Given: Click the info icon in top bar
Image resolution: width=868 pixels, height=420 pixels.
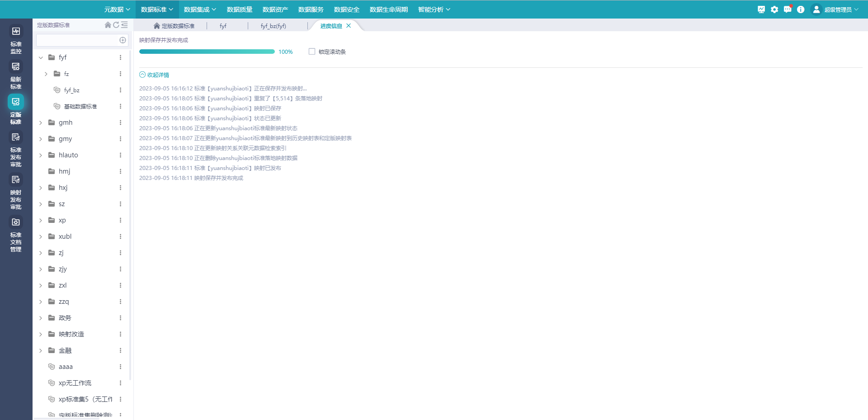Looking at the screenshot, I should point(801,9).
